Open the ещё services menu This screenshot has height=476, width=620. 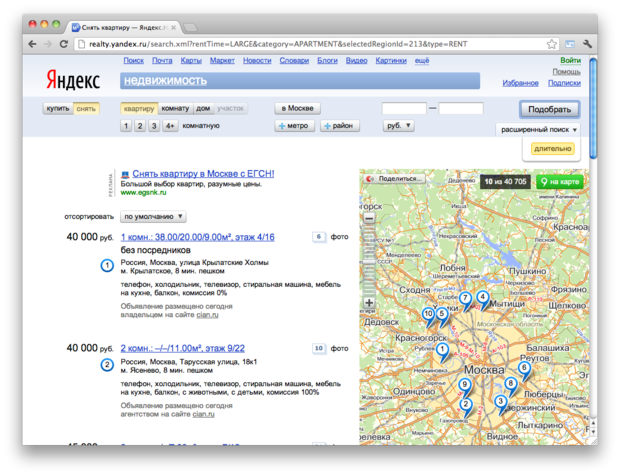click(422, 60)
